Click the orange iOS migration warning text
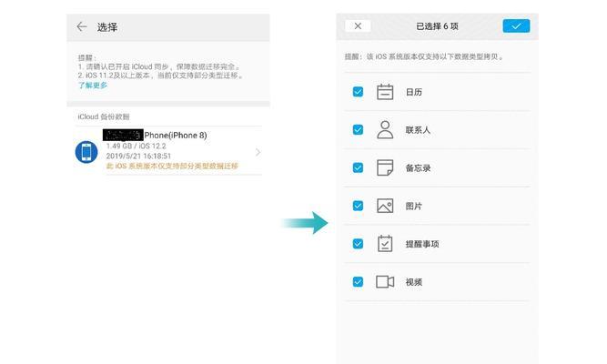607x364 pixels. point(172,166)
